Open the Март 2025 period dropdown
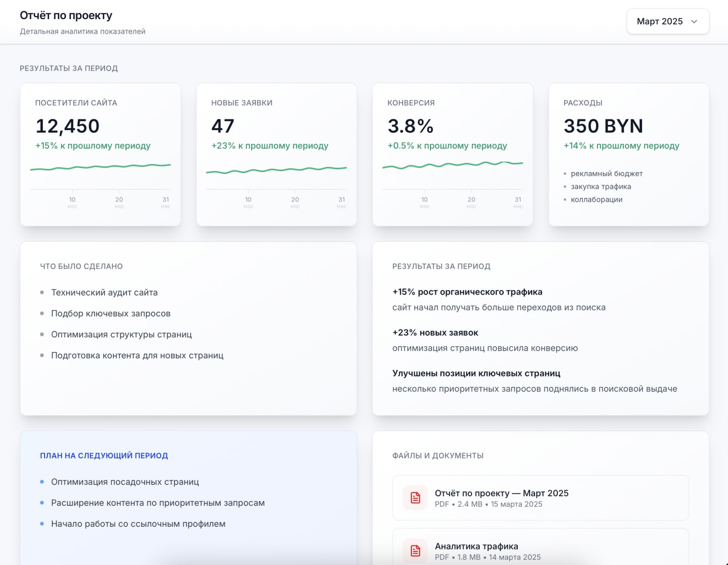The image size is (728, 565). [x=667, y=21]
